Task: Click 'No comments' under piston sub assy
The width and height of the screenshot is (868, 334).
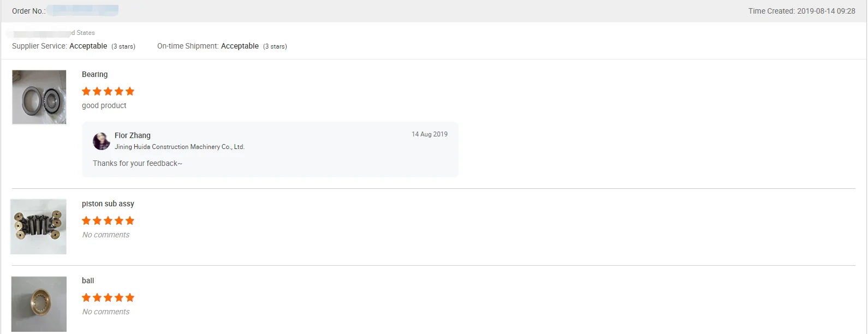Action: [106, 235]
